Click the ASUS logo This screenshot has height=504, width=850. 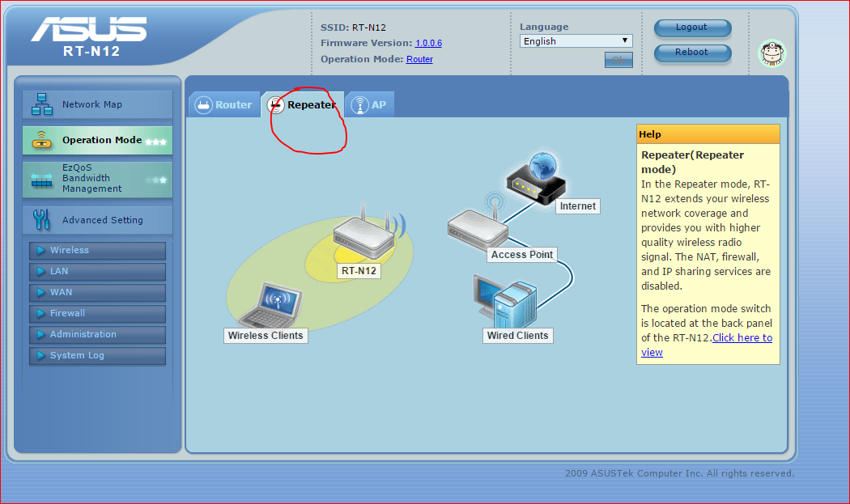pyautogui.click(x=89, y=29)
